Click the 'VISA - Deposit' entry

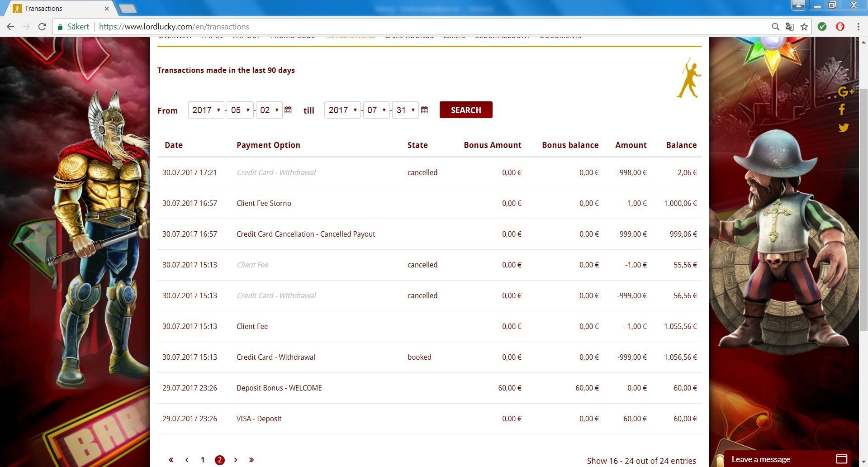(x=259, y=419)
